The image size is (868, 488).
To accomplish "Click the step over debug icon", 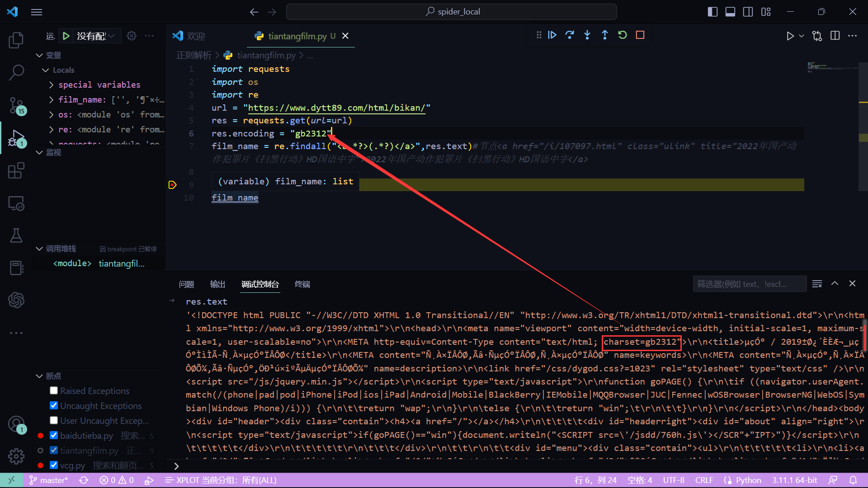I will 570,34.
